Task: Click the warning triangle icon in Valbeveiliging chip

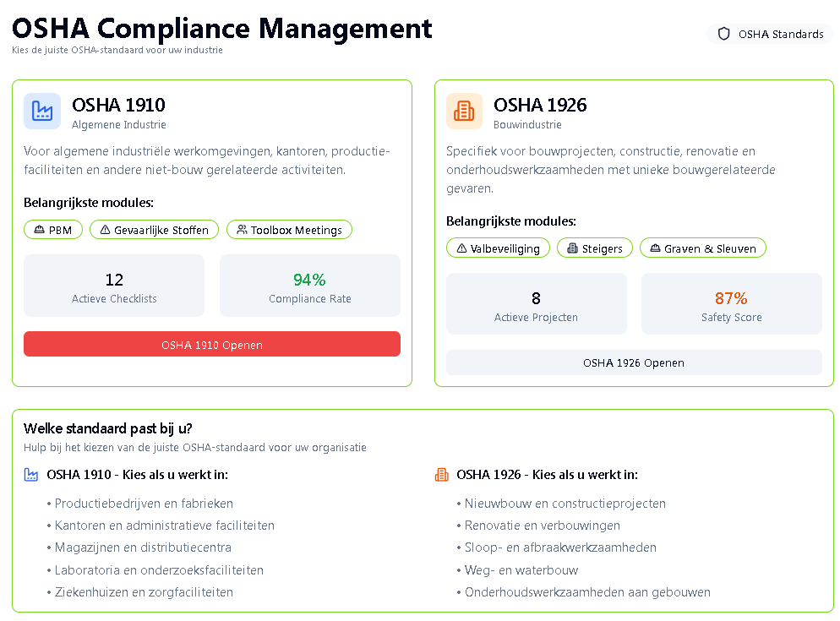Action: click(x=461, y=248)
